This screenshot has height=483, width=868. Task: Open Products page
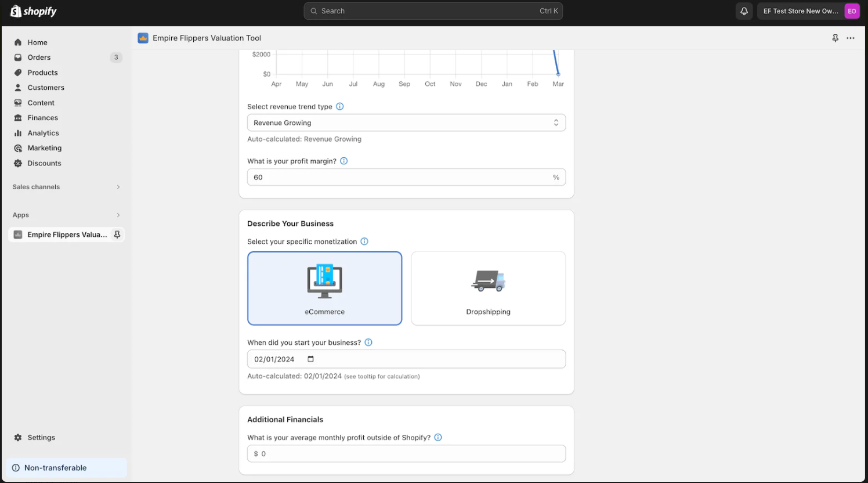42,73
